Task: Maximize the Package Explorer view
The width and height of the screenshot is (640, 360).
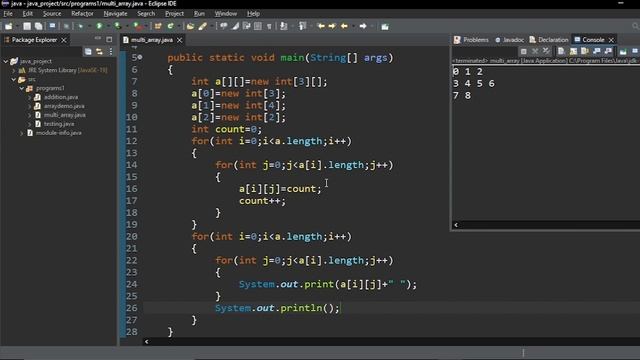Action: (109, 39)
